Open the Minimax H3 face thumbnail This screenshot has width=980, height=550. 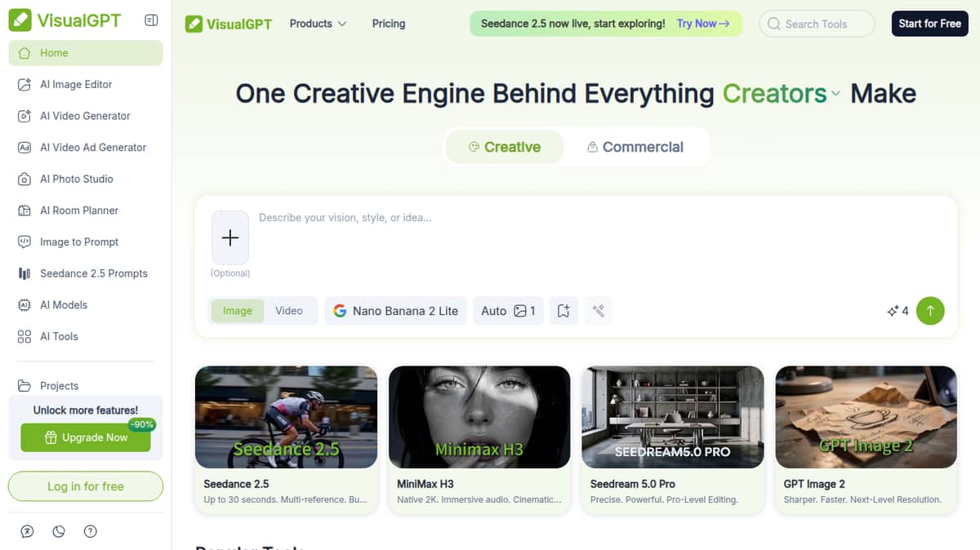[479, 417]
